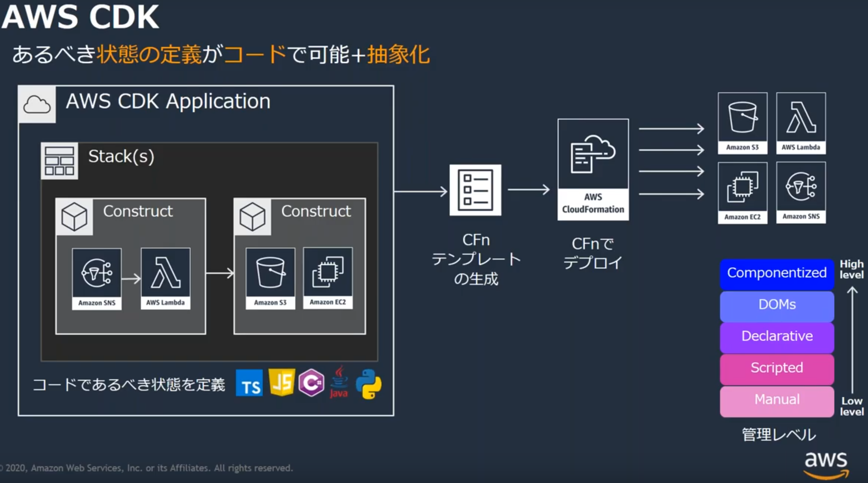Click the JavaScript JS shield logo
The width and height of the screenshot is (868, 483).
point(282,382)
